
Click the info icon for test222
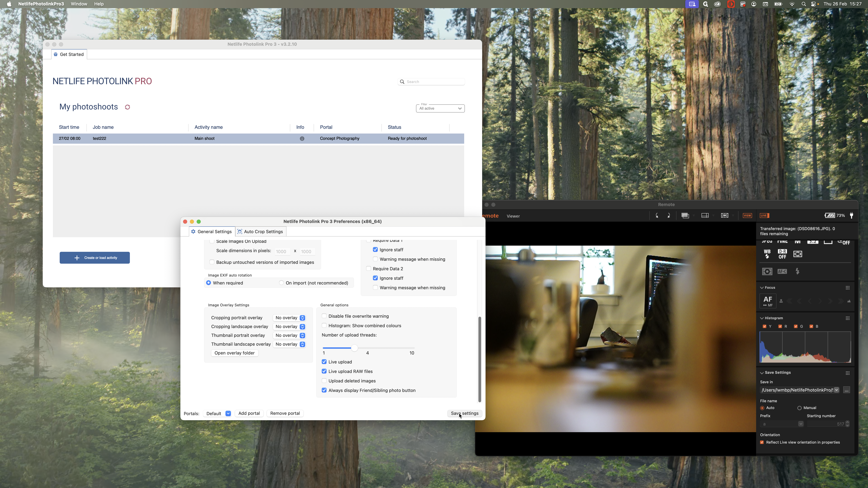tap(302, 138)
